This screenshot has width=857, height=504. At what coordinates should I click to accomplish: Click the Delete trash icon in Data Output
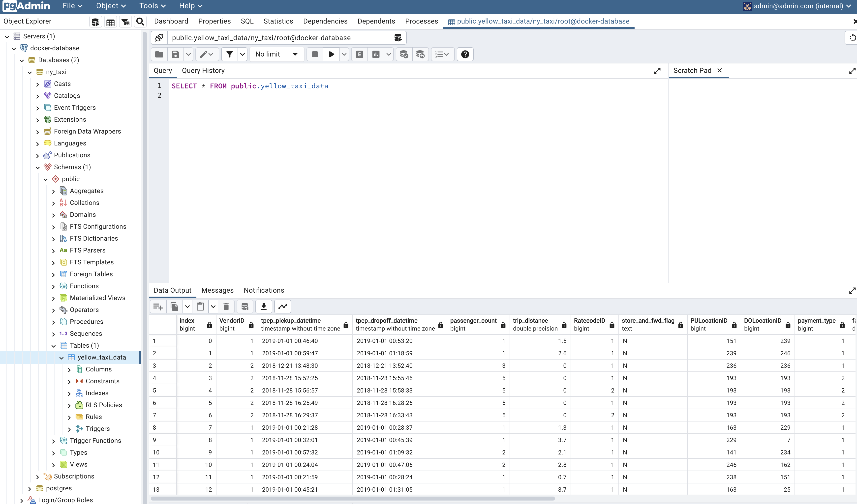tap(226, 307)
